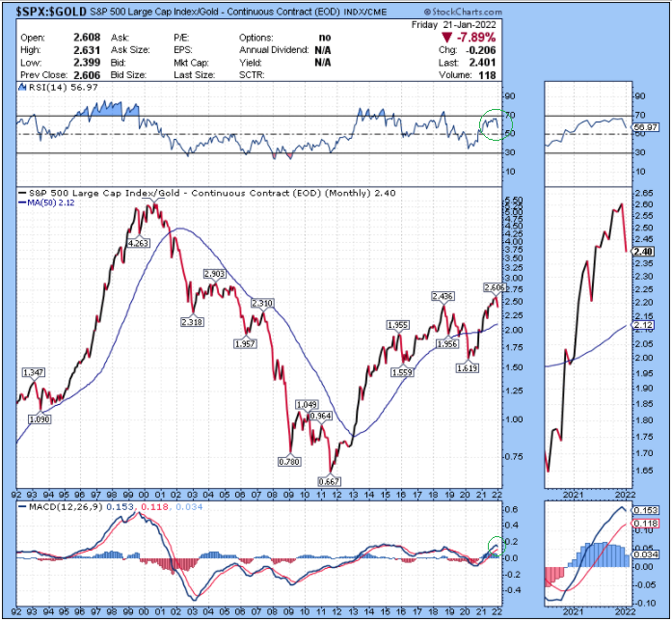
Task: Click the $SPX:$GOLD ticker symbol title
Action: point(51,12)
